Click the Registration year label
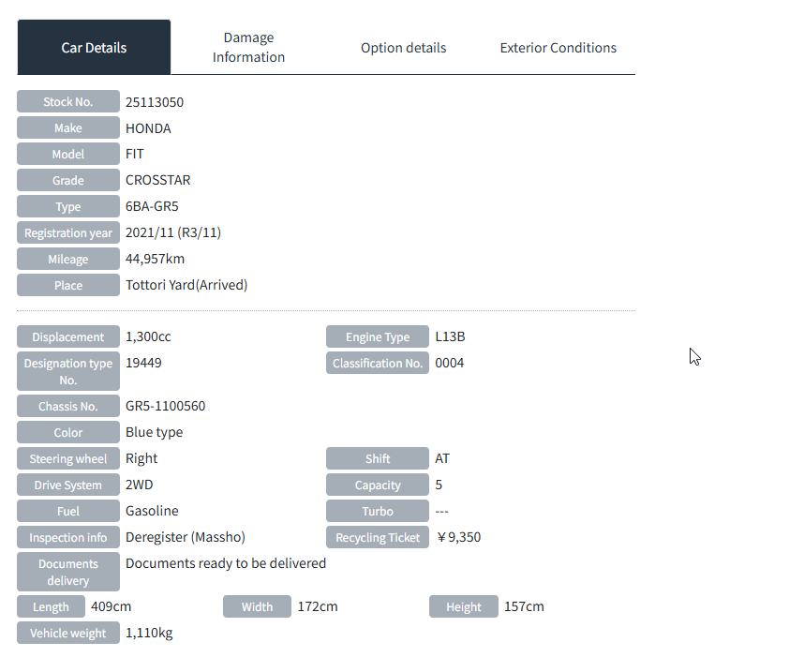The height and width of the screenshot is (672, 804). point(68,233)
